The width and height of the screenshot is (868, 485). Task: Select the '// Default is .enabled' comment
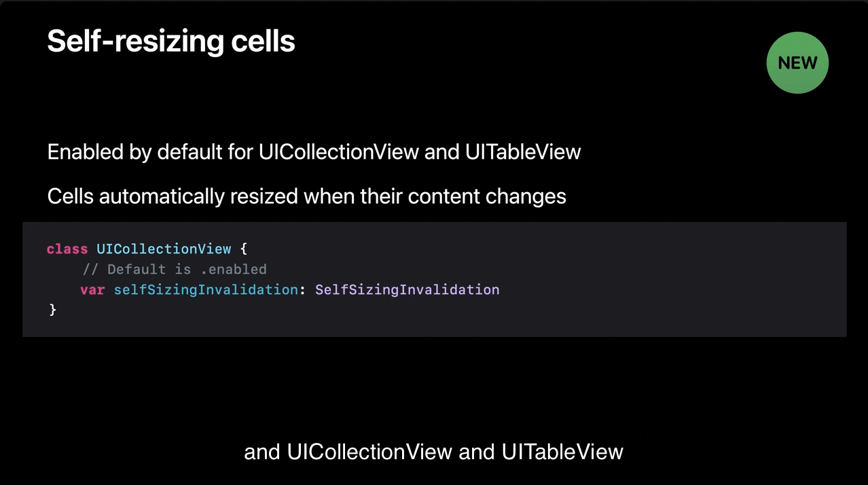click(x=175, y=269)
